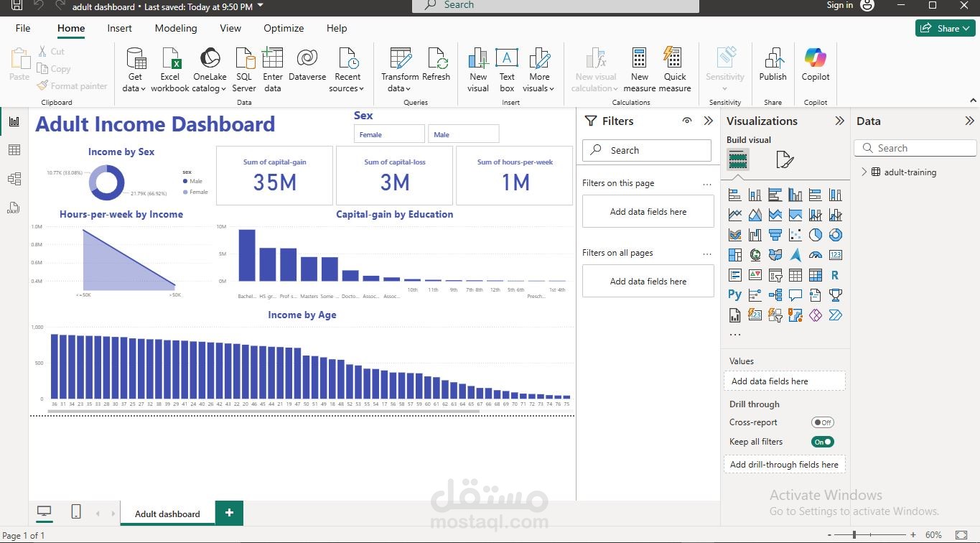Click the zoom slider in status bar

pos(854,535)
